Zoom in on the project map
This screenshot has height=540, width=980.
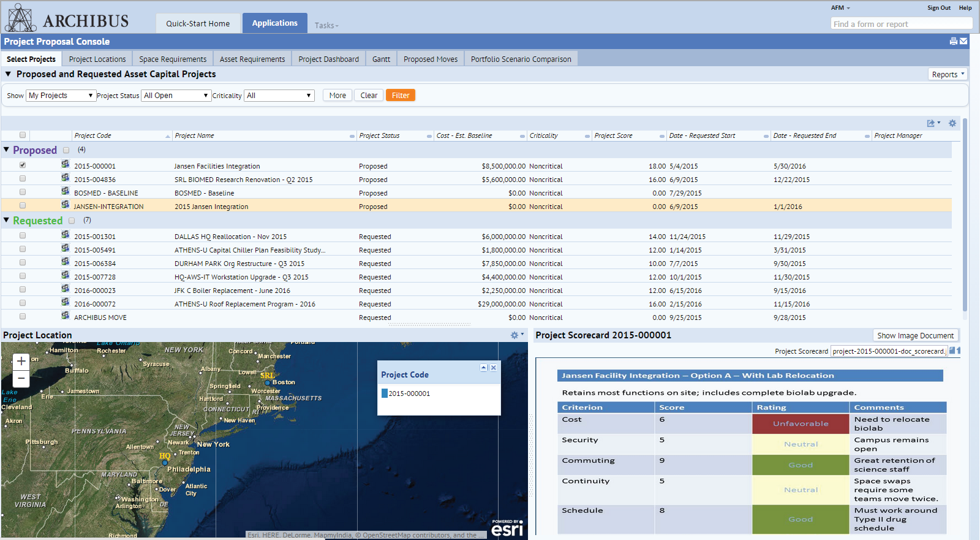click(21, 361)
